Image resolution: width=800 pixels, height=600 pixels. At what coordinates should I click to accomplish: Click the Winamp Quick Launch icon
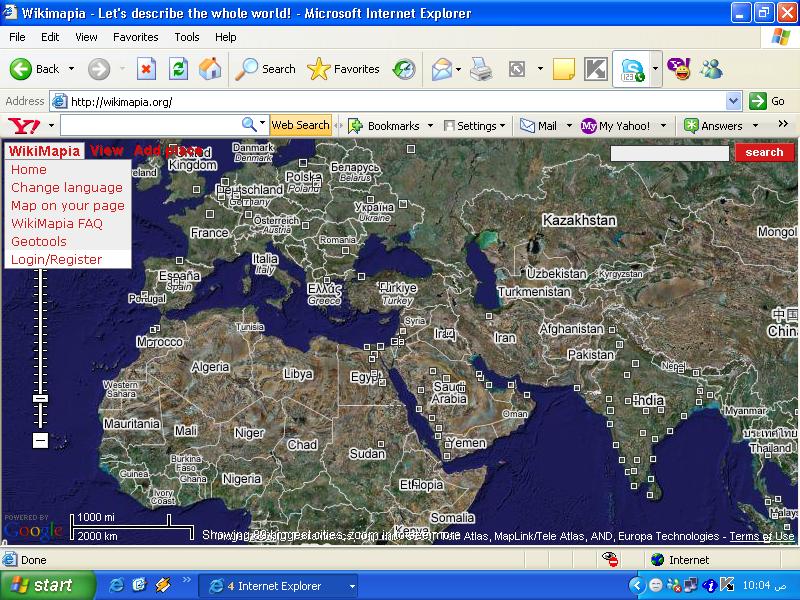pyautogui.click(x=163, y=585)
